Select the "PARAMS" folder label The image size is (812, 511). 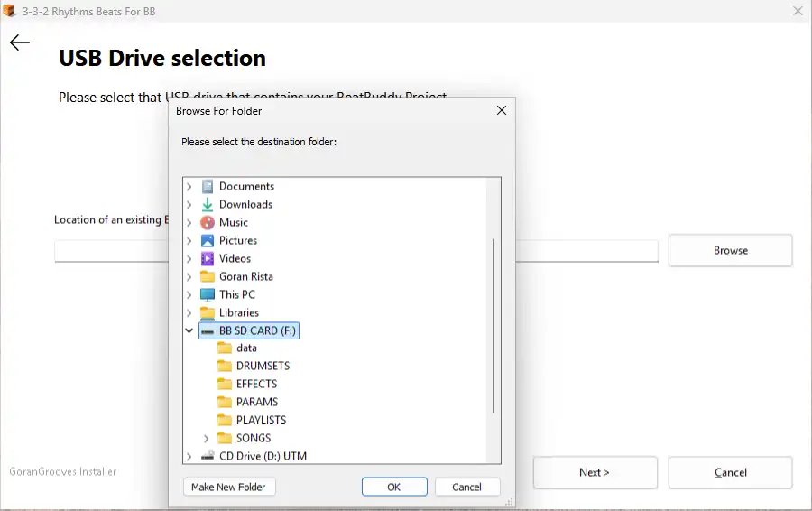point(257,402)
